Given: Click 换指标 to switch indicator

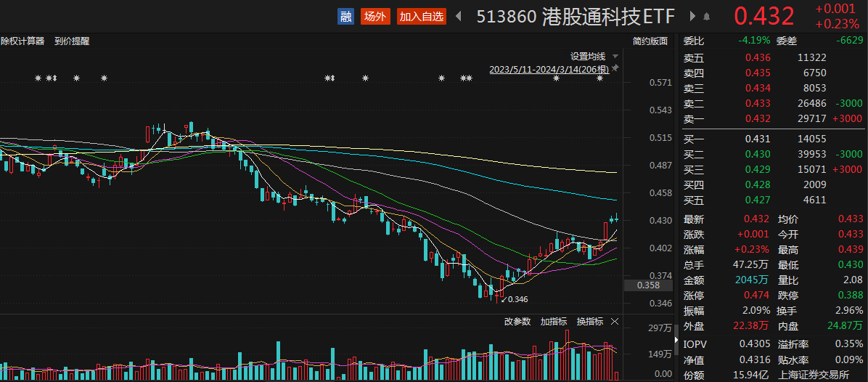Looking at the screenshot, I should 589,322.
